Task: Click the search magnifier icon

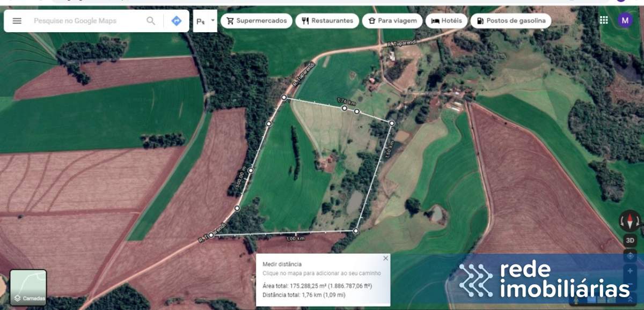Action: (151, 21)
